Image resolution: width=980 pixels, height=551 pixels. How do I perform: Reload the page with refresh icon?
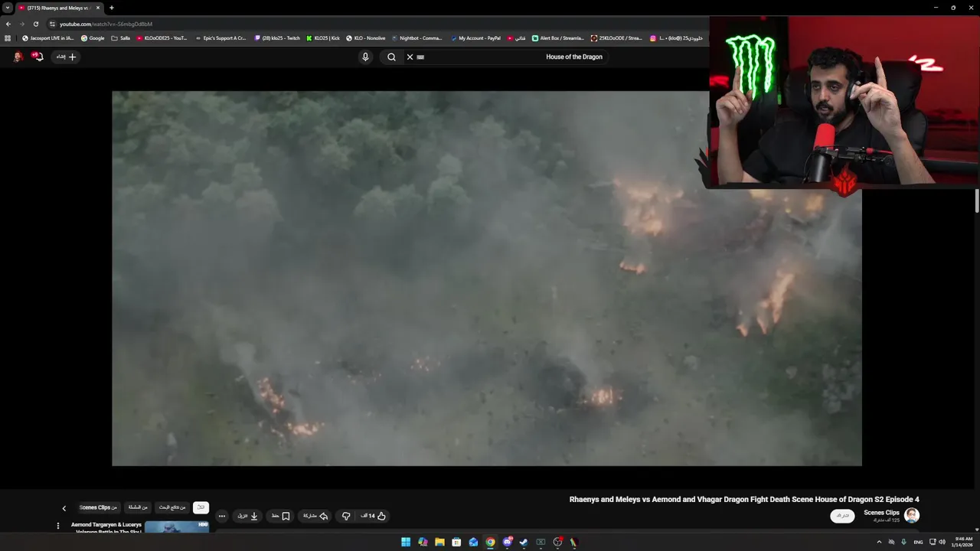pyautogui.click(x=35, y=24)
